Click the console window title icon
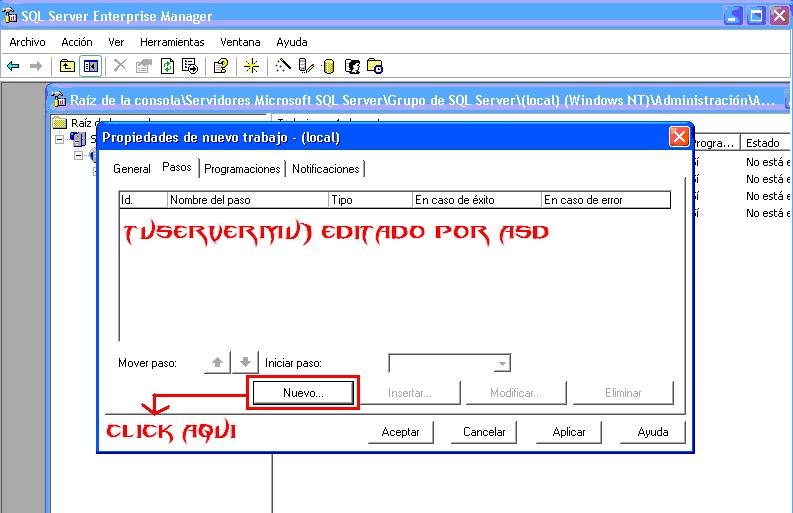793x513 pixels. [59, 99]
